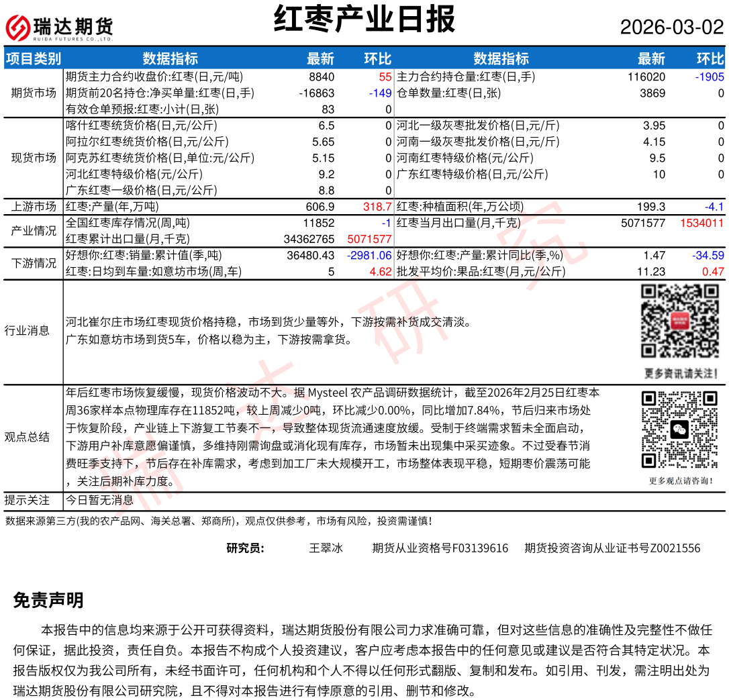Click the "更多观点请咨询!" caption
729x700 pixels.
click(681, 481)
